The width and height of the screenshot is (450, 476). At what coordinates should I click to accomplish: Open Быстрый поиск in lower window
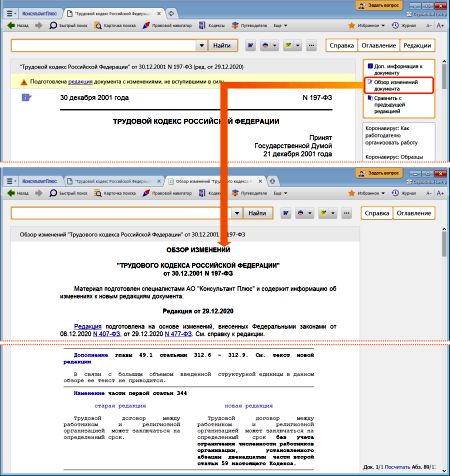click(x=68, y=193)
